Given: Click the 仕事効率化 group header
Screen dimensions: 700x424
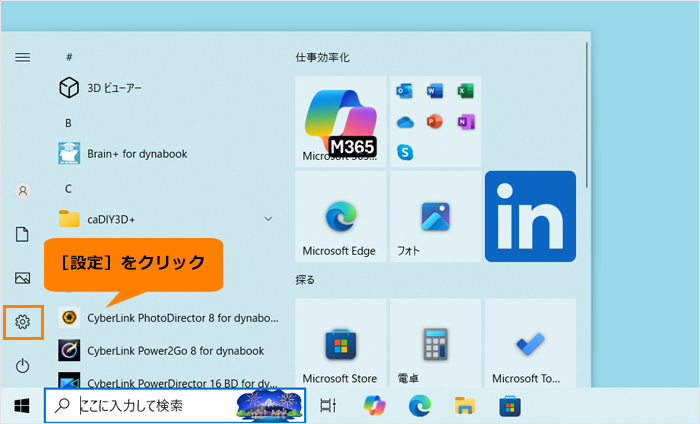Looking at the screenshot, I should pyautogui.click(x=322, y=58).
